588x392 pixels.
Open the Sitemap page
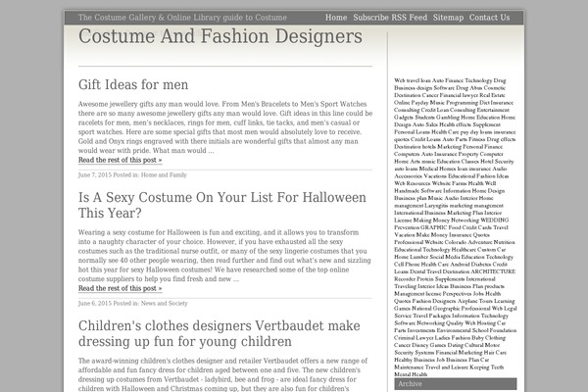click(x=448, y=18)
